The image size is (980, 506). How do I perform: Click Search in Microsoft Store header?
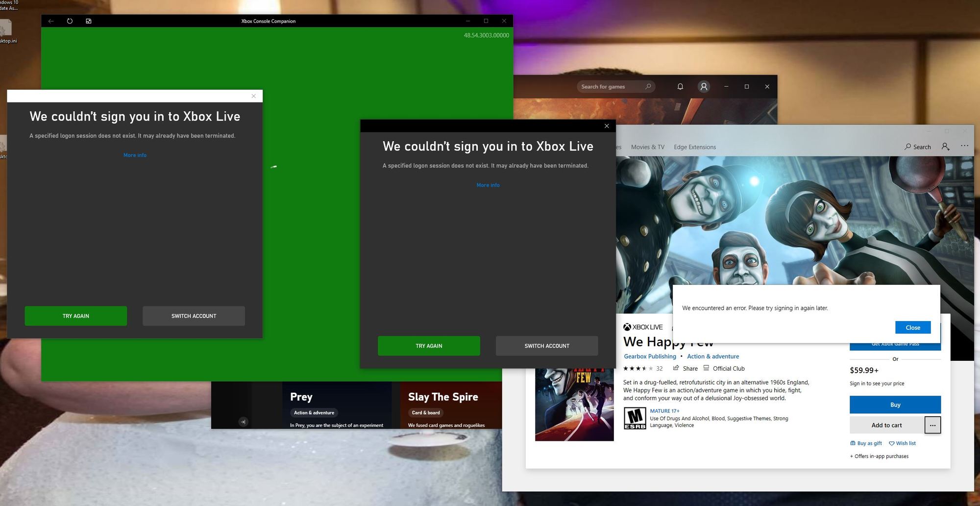pyautogui.click(x=917, y=147)
